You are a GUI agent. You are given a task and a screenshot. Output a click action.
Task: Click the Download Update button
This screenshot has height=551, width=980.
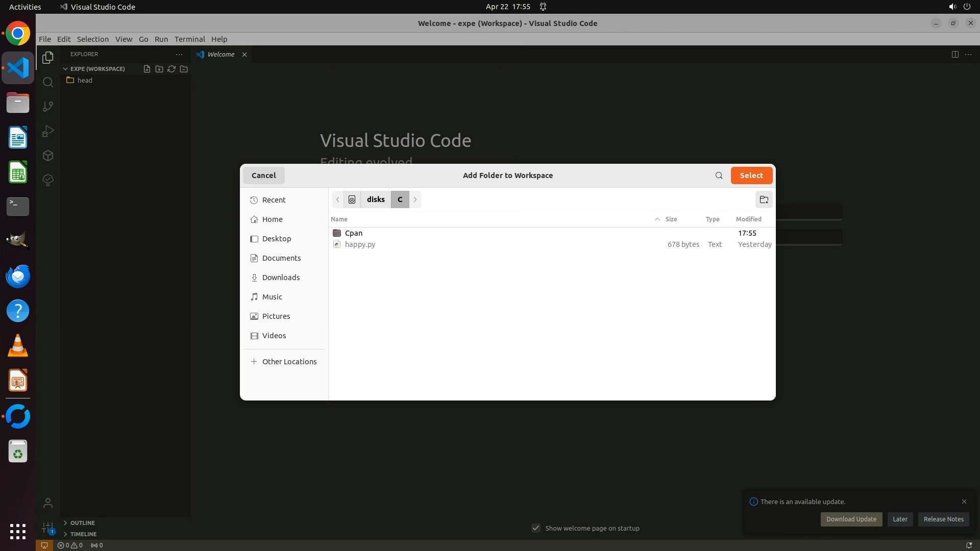click(851, 519)
